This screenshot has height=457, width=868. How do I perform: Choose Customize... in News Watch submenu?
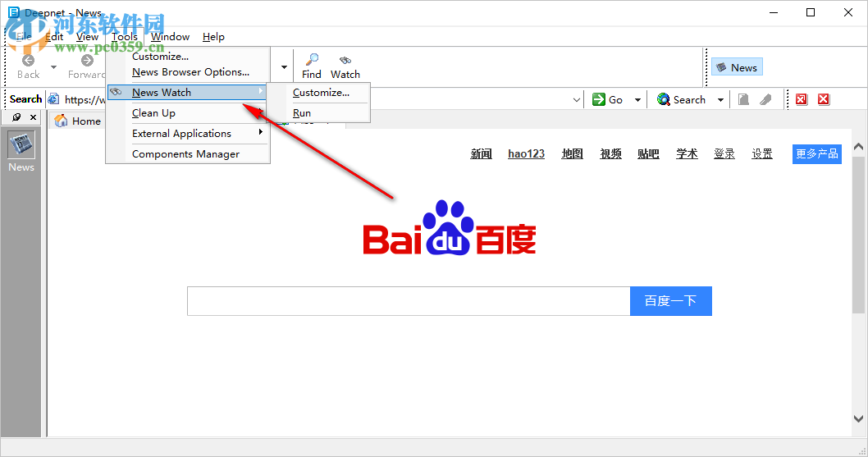[x=321, y=93]
